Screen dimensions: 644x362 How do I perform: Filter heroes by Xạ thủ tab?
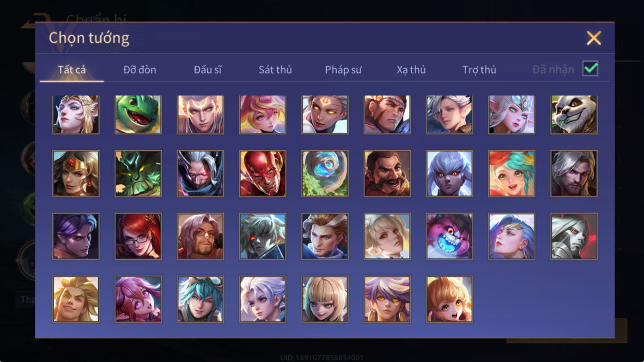click(411, 70)
